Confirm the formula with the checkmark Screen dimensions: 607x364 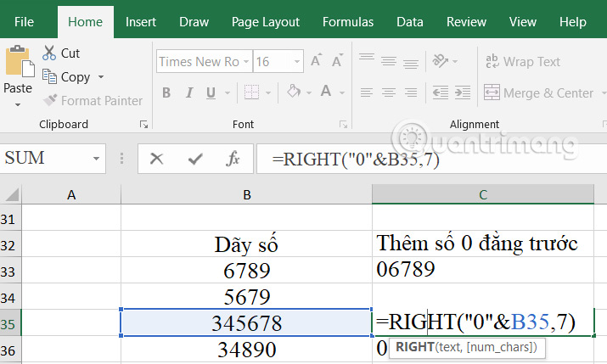[195, 158]
